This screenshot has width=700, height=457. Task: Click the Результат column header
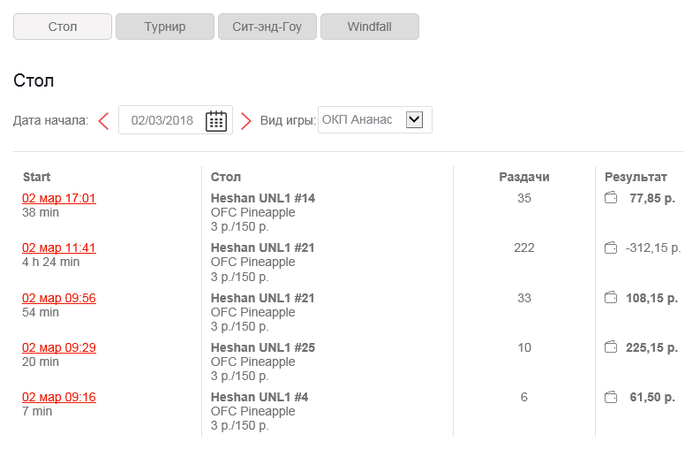(x=636, y=177)
